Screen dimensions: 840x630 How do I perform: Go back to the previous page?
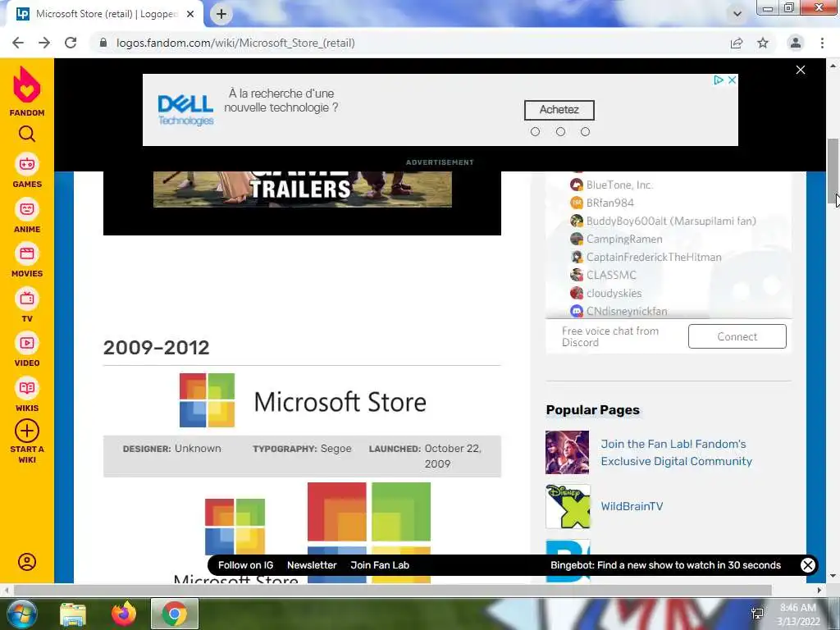(x=18, y=43)
